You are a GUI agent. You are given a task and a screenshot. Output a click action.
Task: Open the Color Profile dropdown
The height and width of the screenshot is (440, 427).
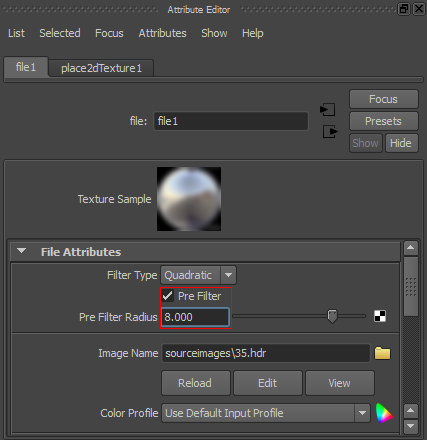(266, 413)
